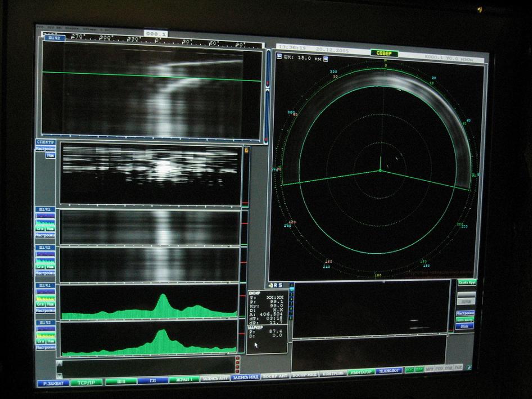Screen dimensions: 532x399
Task: Select the ШП mode in bottom bar
Action: click(121, 382)
